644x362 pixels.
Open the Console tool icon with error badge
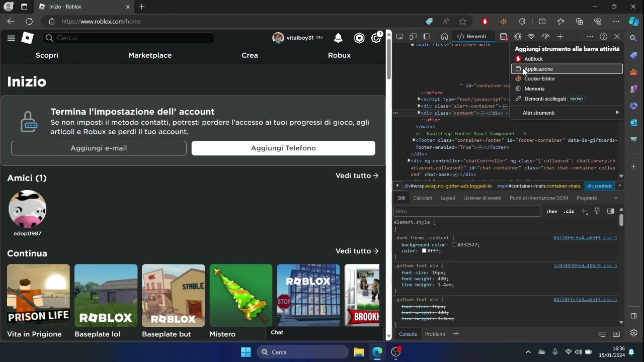[504, 37]
